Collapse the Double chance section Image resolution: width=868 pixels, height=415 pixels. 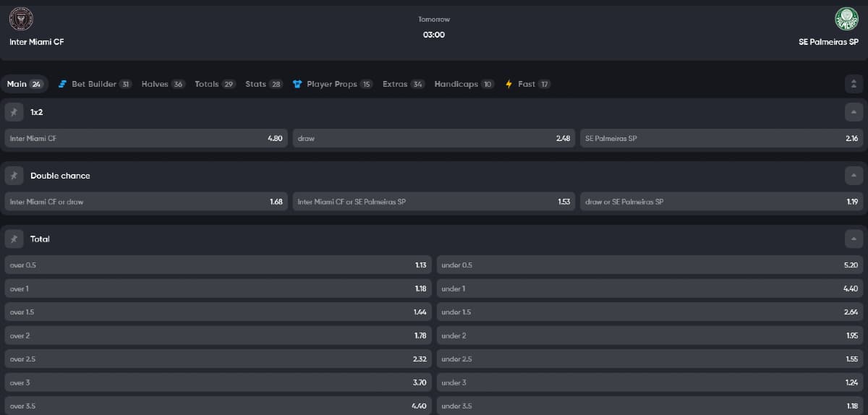[854, 176]
